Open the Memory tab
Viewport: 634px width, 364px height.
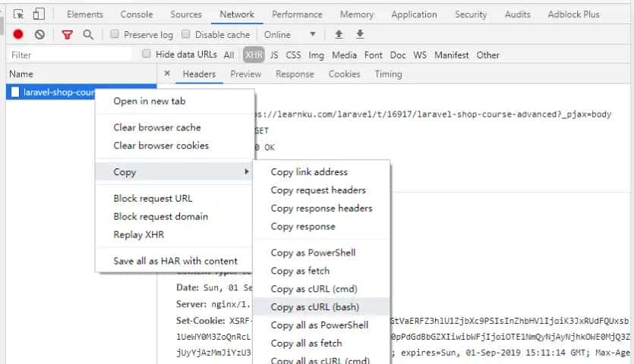click(357, 14)
